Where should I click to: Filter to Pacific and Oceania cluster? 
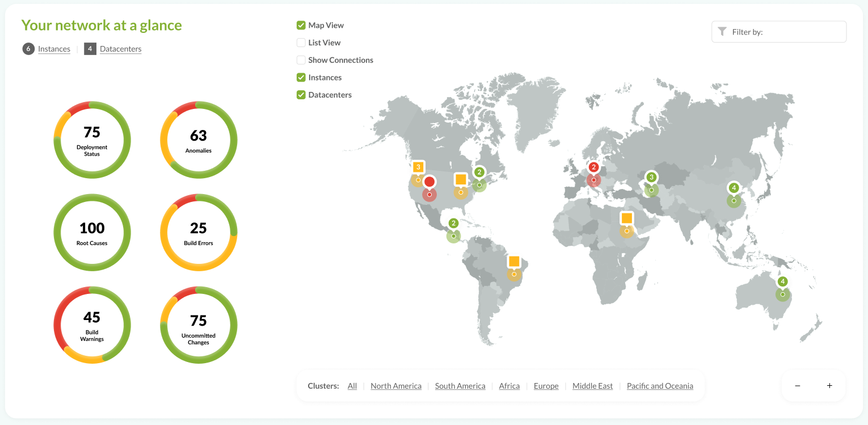tap(660, 386)
